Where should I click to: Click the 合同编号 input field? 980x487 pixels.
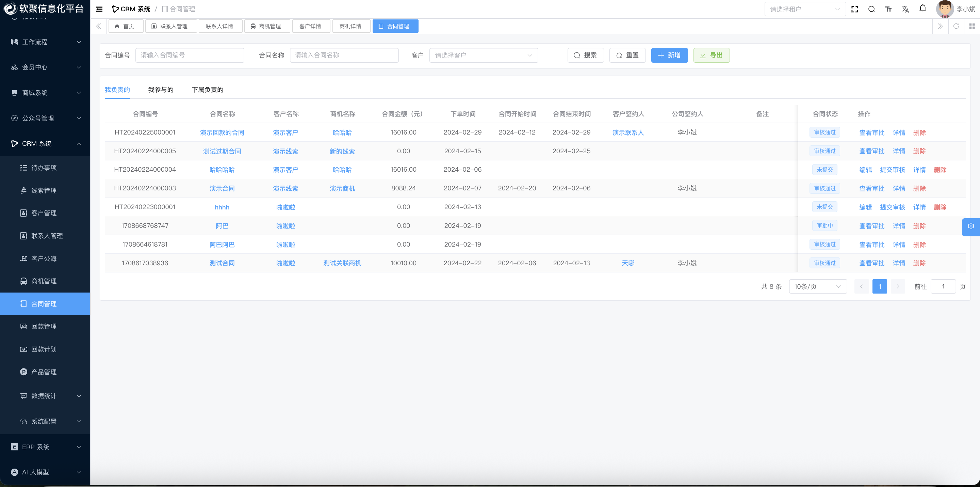pyautogui.click(x=190, y=56)
